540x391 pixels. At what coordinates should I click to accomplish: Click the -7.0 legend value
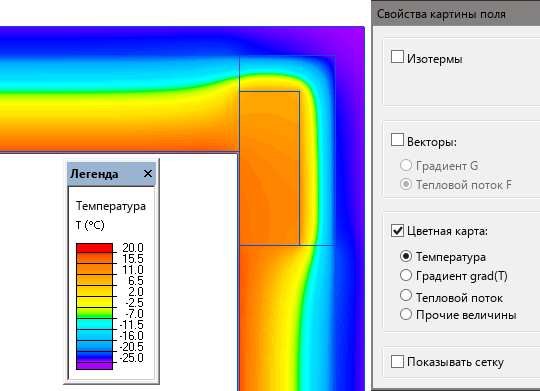coord(134,314)
